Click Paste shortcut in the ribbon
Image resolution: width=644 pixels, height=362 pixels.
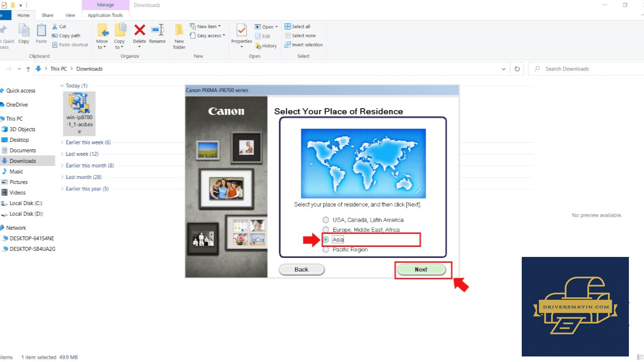(x=70, y=45)
